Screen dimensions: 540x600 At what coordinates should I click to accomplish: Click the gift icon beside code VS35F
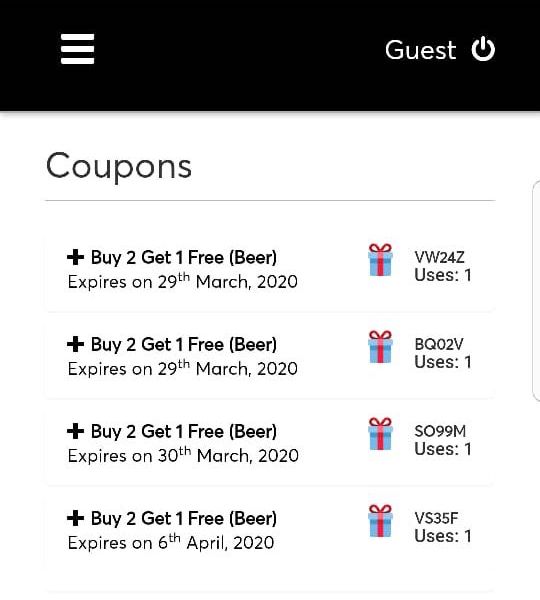pos(380,521)
